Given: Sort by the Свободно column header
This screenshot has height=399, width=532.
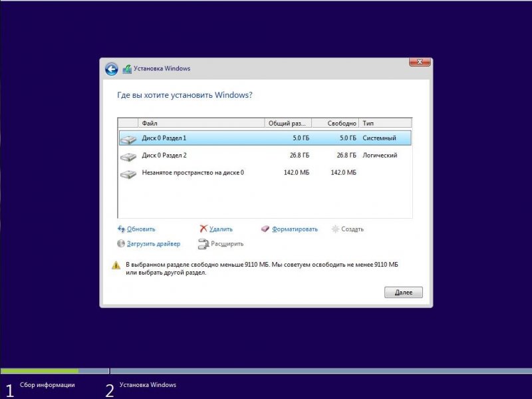Looking at the screenshot, I should tap(335, 123).
